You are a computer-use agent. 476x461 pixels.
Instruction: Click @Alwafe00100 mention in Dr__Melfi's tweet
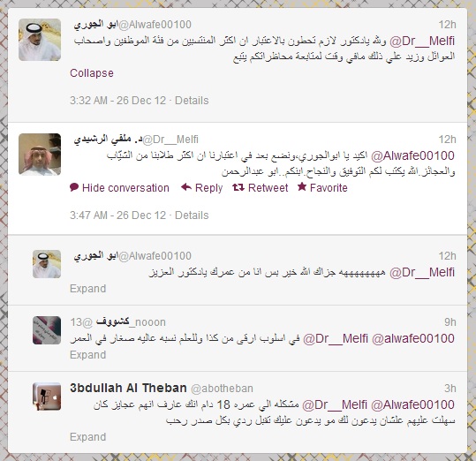413,155
